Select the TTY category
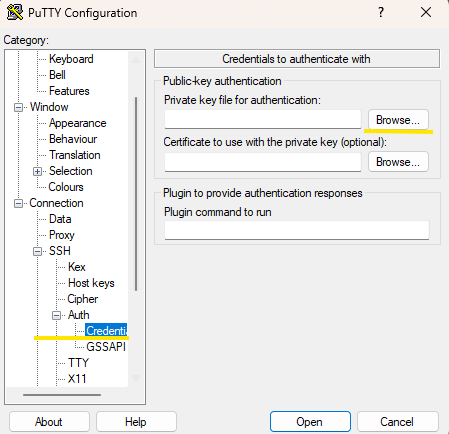The image size is (449, 434). 78,363
